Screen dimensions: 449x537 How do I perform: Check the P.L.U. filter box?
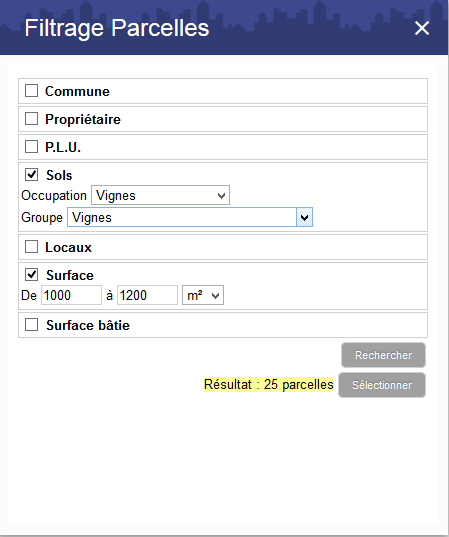[x=32, y=147]
